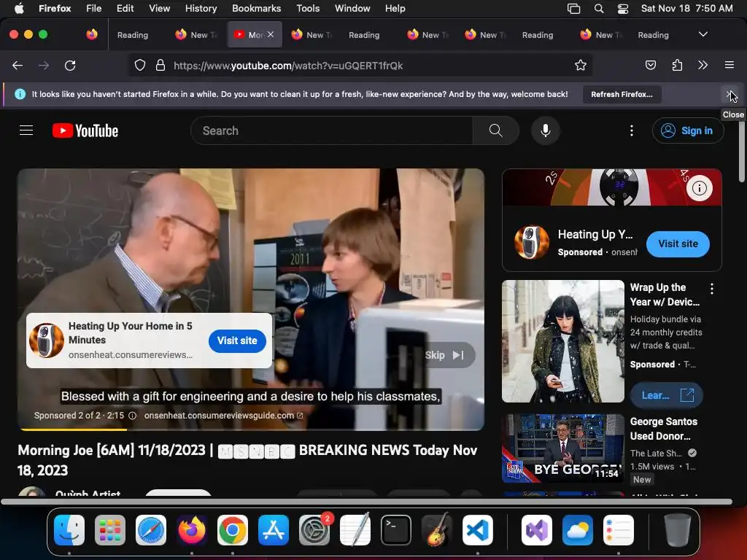
Task: Open App Store from the Dock
Action: [274, 530]
